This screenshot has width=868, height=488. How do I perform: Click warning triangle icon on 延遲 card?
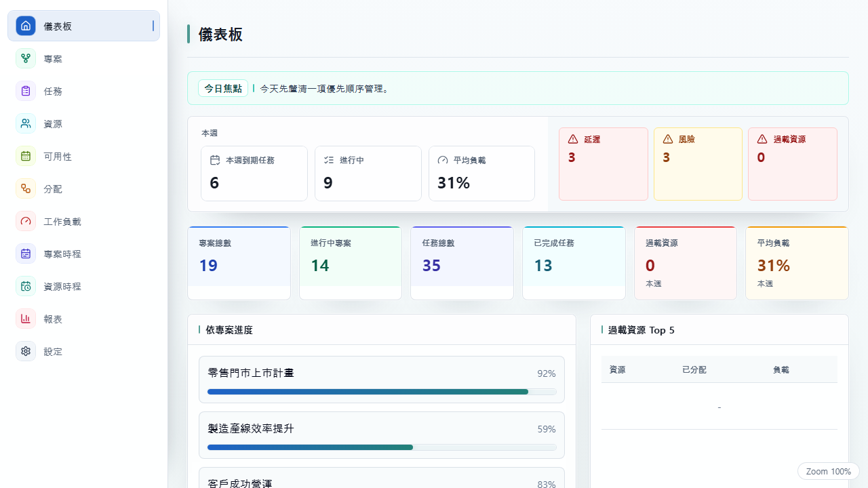point(573,139)
